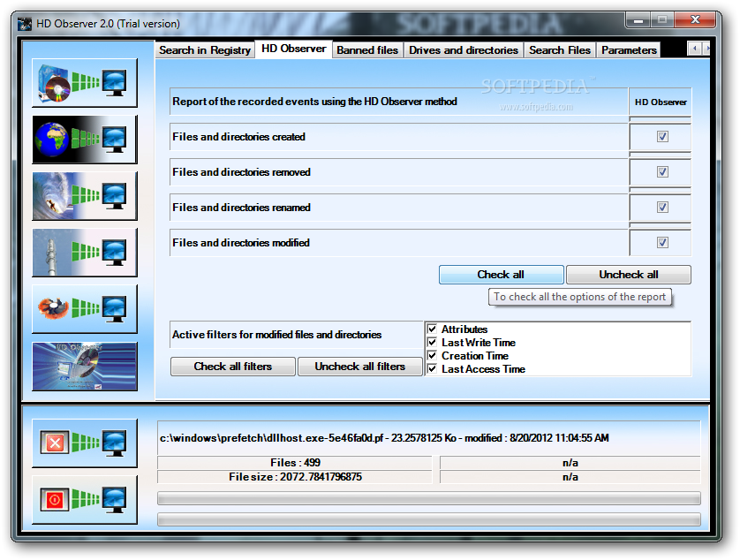Open the Drives and directories tab

(464, 50)
